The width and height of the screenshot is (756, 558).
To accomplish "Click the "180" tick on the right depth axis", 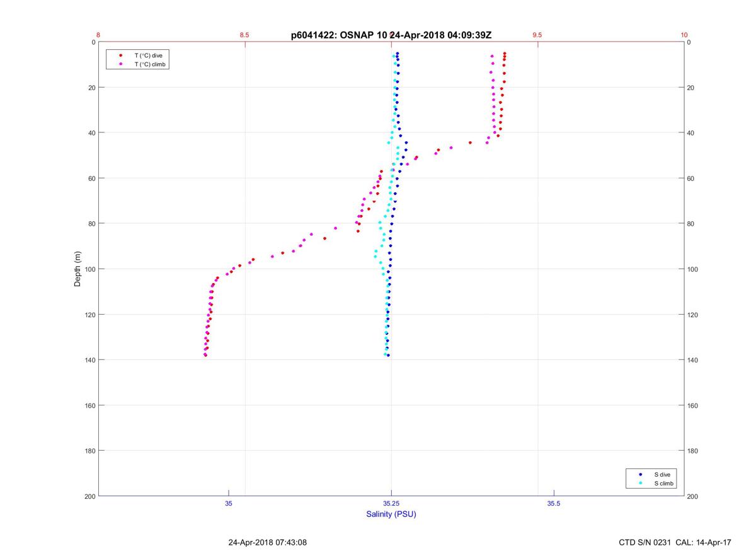I will (693, 451).
